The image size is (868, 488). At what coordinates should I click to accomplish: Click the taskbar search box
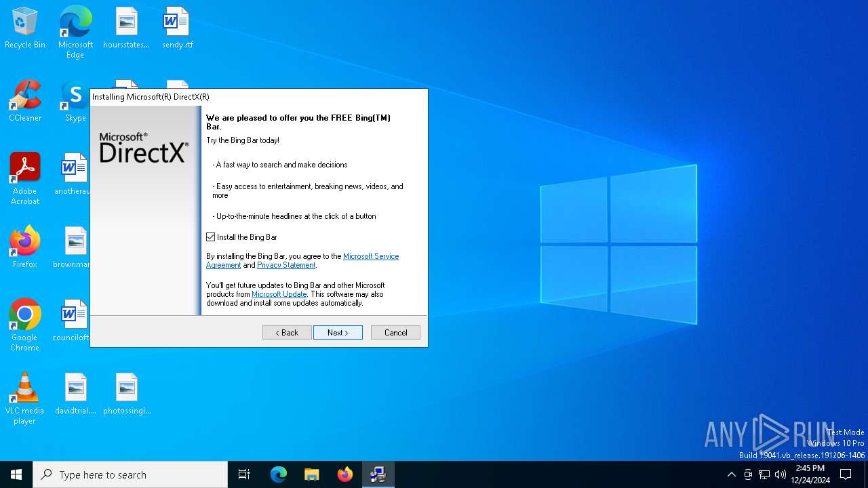[130, 474]
